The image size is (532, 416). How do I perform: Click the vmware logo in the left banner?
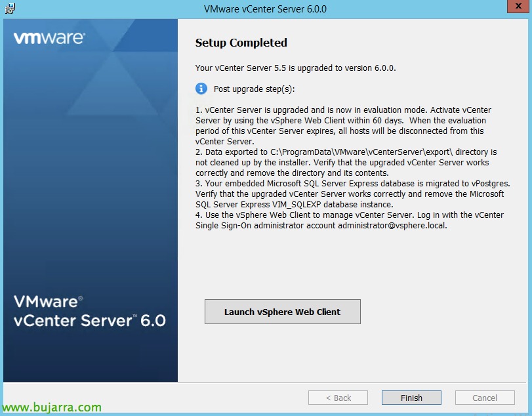(x=50, y=37)
